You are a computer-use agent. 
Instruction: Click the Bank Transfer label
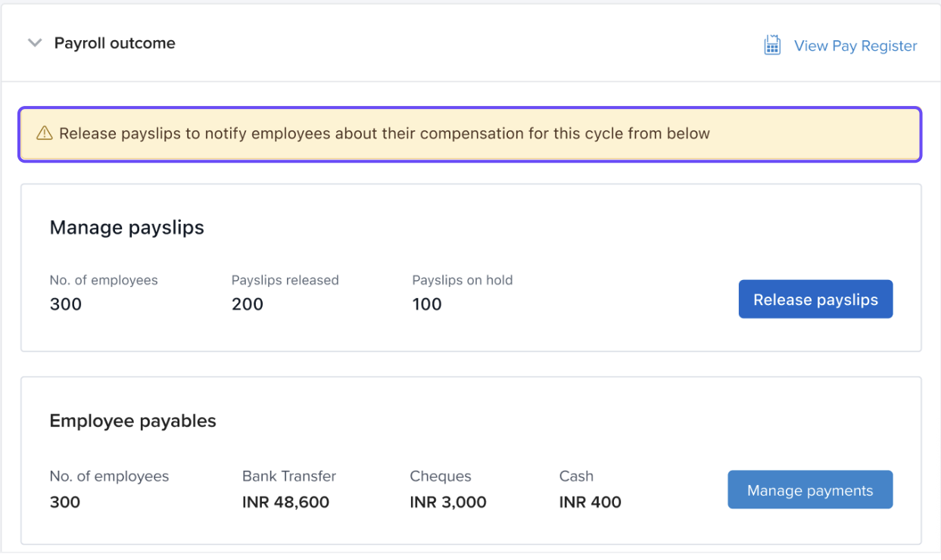[289, 476]
